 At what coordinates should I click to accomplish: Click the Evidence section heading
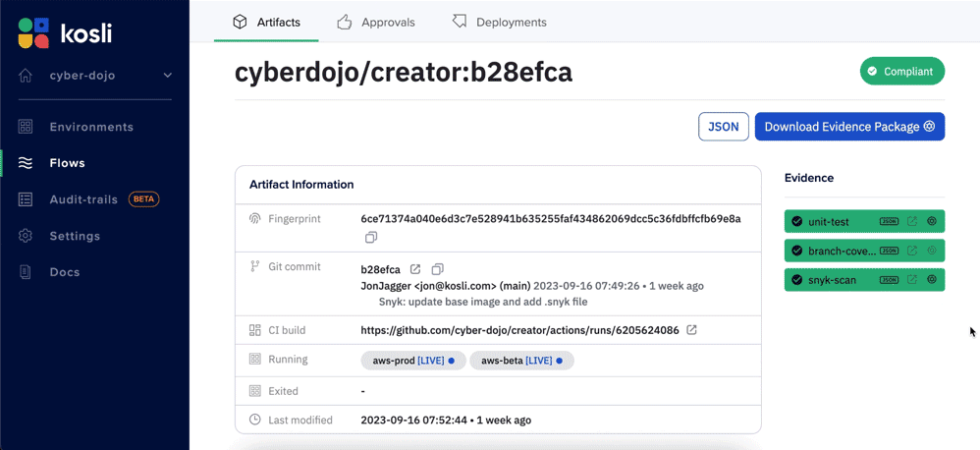tap(809, 178)
